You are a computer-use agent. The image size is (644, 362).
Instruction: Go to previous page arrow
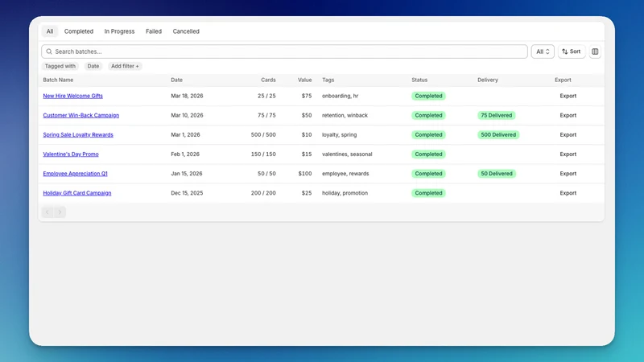tap(47, 212)
